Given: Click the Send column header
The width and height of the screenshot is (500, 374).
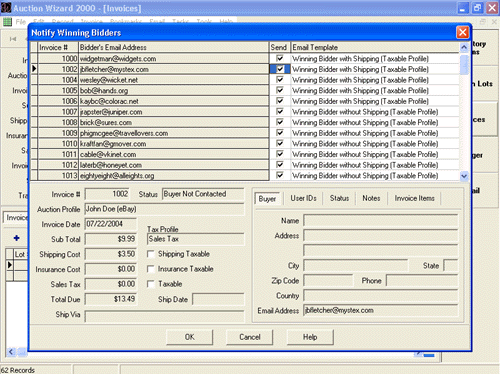Looking at the screenshot, I should coord(280,48).
